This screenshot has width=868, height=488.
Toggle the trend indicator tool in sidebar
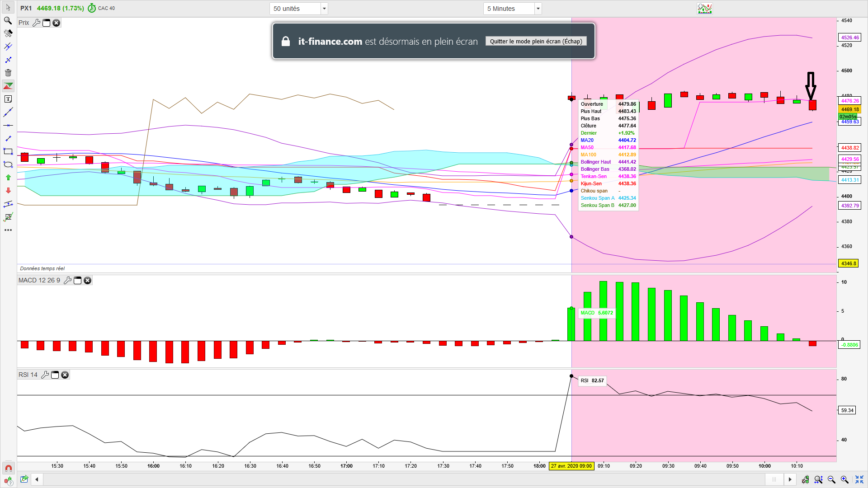[8, 86]
